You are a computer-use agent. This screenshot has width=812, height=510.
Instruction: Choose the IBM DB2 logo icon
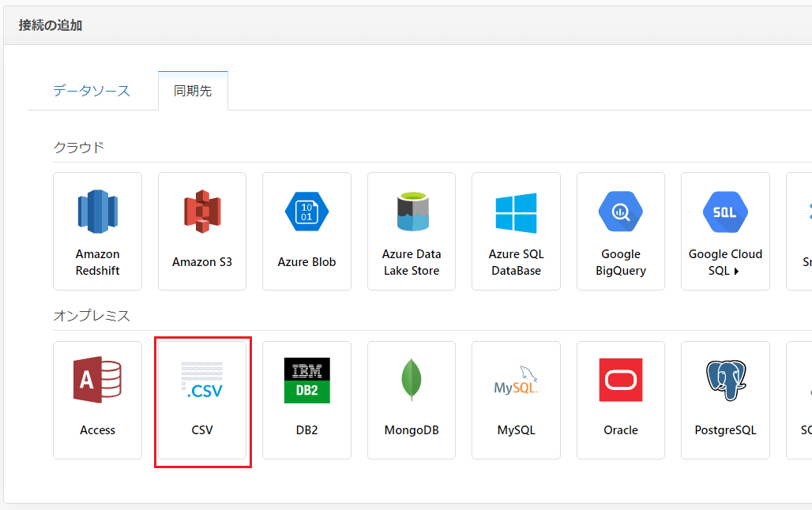tap(307, 380)
